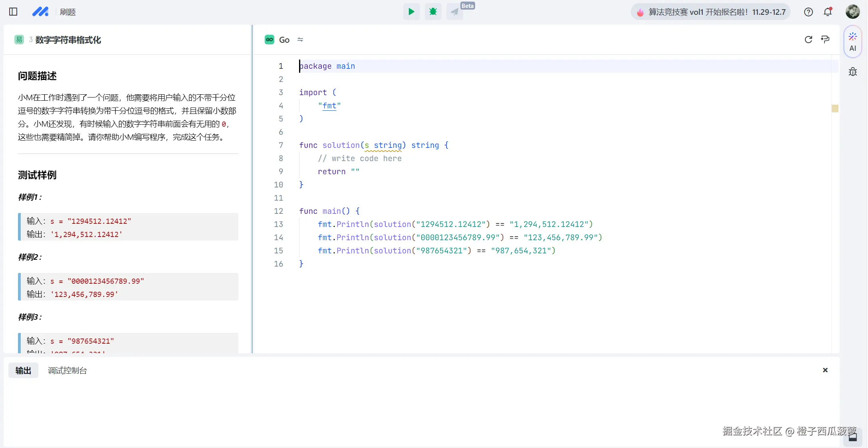Screen dimensions: 868x448
Task: Reset code with the refresh icon
Action: (x=809, y=40)
